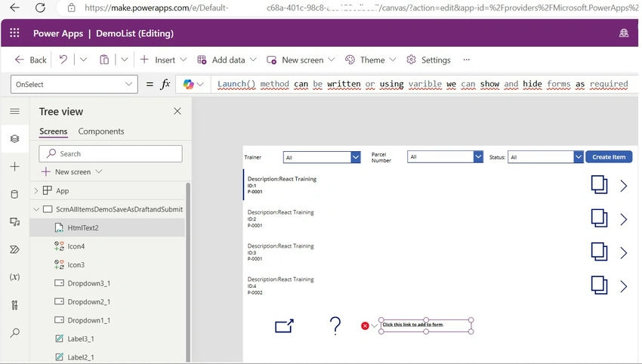Open the Media icon in sidebar
Image resolution: width=642 pixels, height=364 pixels.
click(15, 222)
